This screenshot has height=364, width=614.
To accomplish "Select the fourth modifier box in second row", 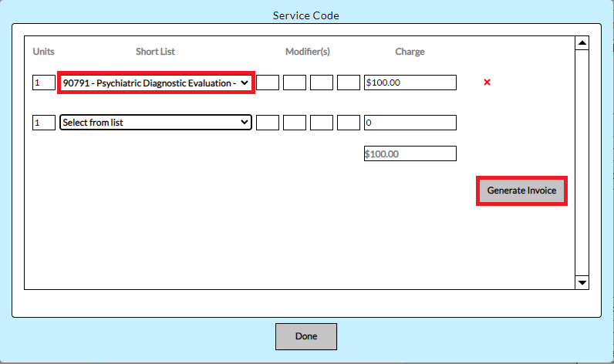I will click(349, 123).
